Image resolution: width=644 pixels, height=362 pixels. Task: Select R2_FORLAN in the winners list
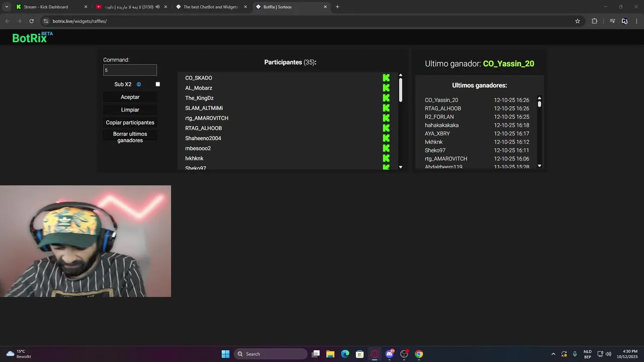[x=439, y=117]
